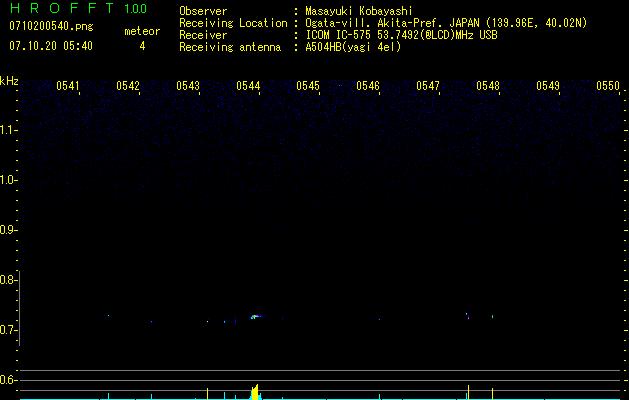Select location text Ogata-vill. Akita-Pref. JAPAN
Image resolution: width=629 pixels, height=400 pixels.
pos(392,23)
